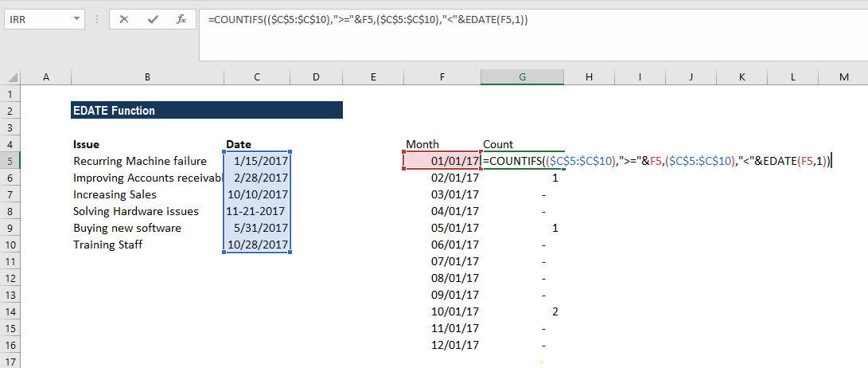Viewport: 868px width, 368px height.
Task: Select column M header
Action: [843, 76]
